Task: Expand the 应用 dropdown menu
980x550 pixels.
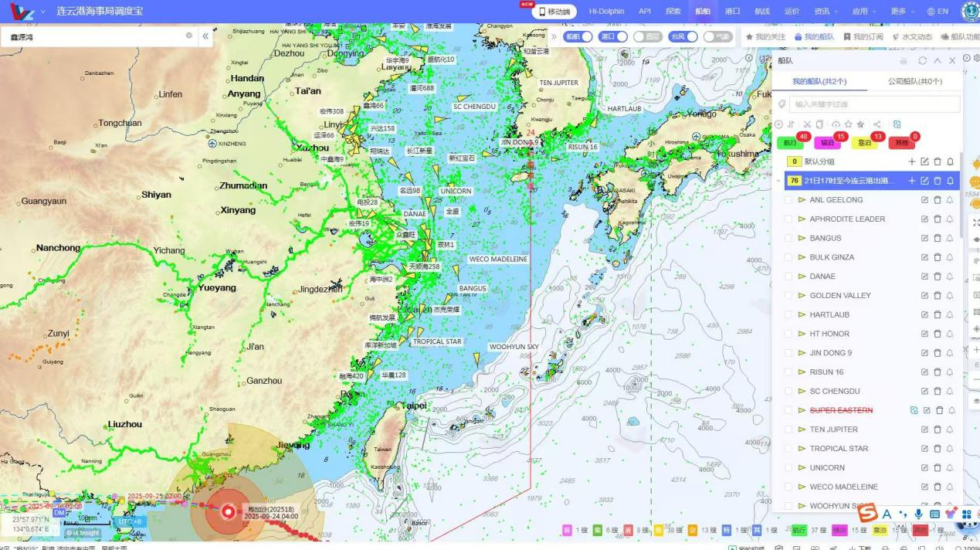Action: click(x=864, y=12)
